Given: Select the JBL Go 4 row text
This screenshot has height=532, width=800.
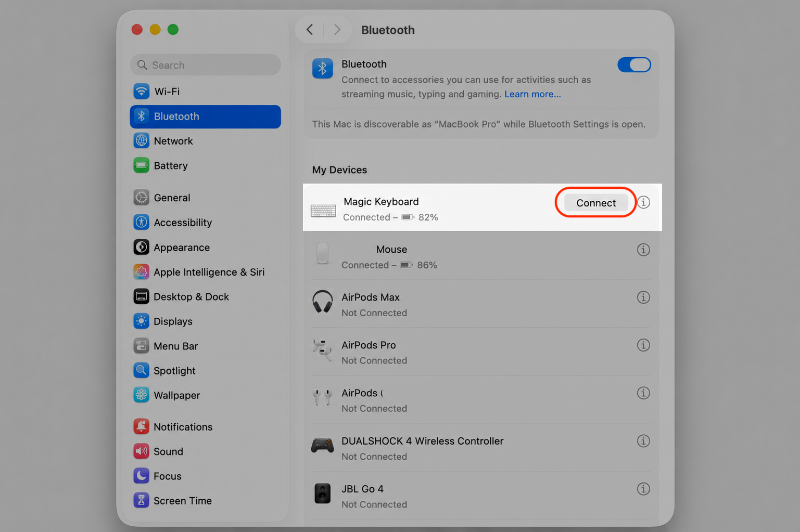Looking at the screenshot, I should 362,489.
